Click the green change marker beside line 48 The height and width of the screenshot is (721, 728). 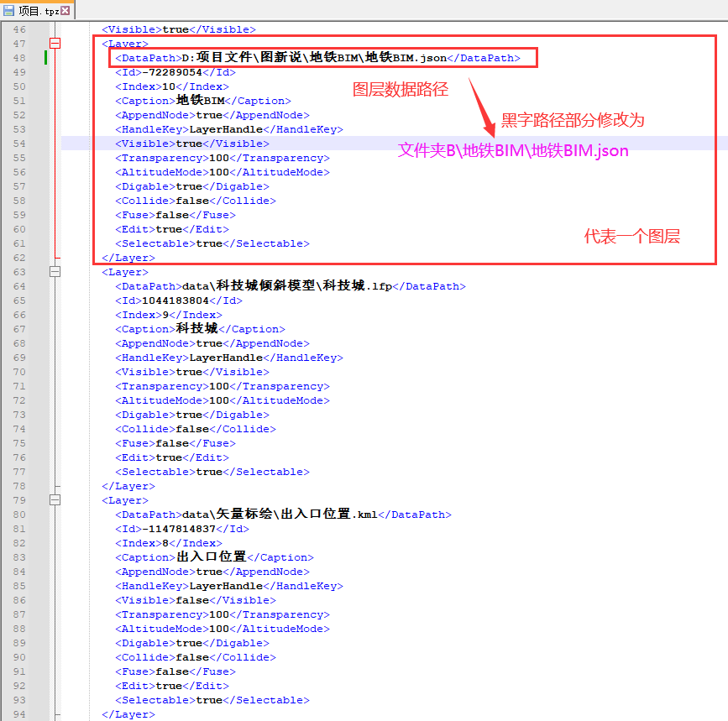pos(45,58)
